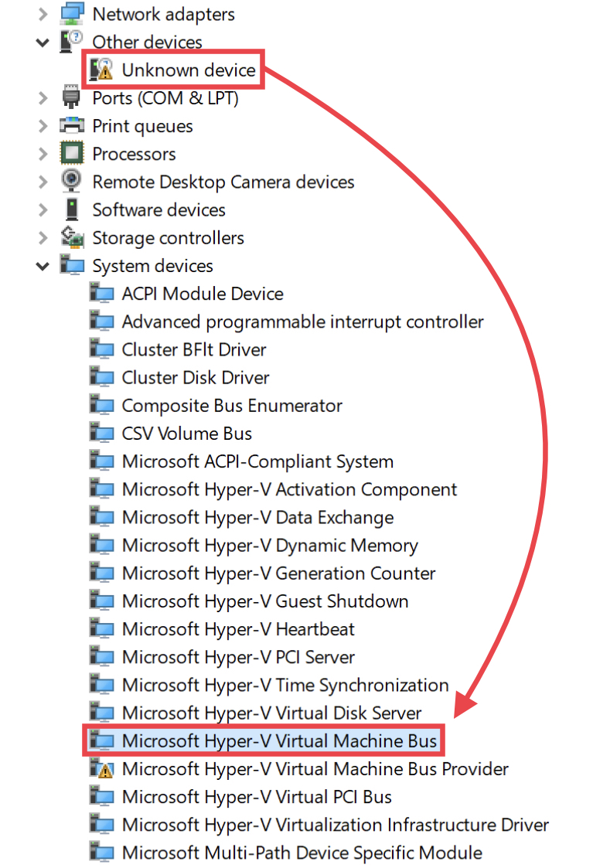Expand the Network adapters node
The width and height of the screenshot is (593, 868).
point(43,14)
